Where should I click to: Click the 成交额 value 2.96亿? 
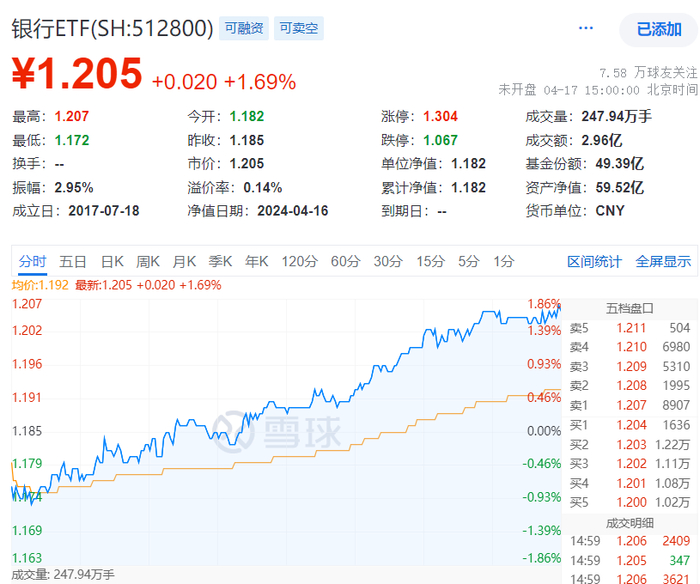[x=601, y=141]
